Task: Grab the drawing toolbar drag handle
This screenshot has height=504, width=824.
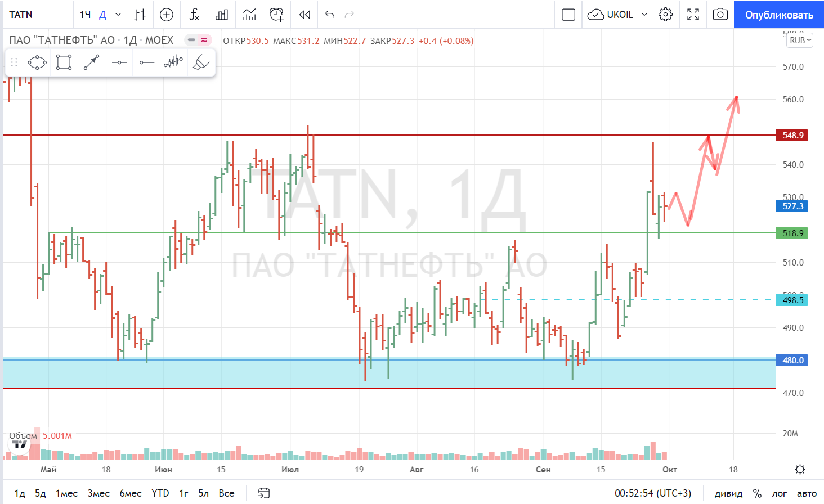Action: tap(14, 62)
